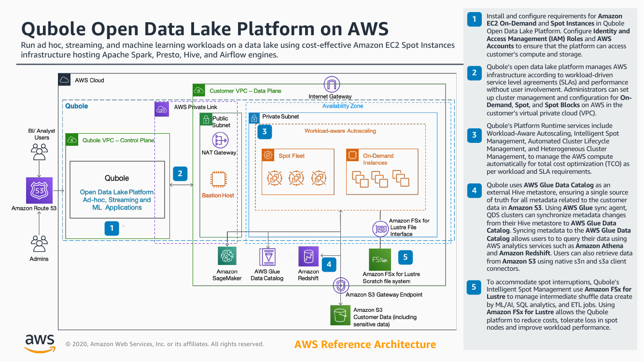Viewport: 644px width, 362px height.
Task: Click the 'NAT Gateway' label
Action: coord(219,153)
